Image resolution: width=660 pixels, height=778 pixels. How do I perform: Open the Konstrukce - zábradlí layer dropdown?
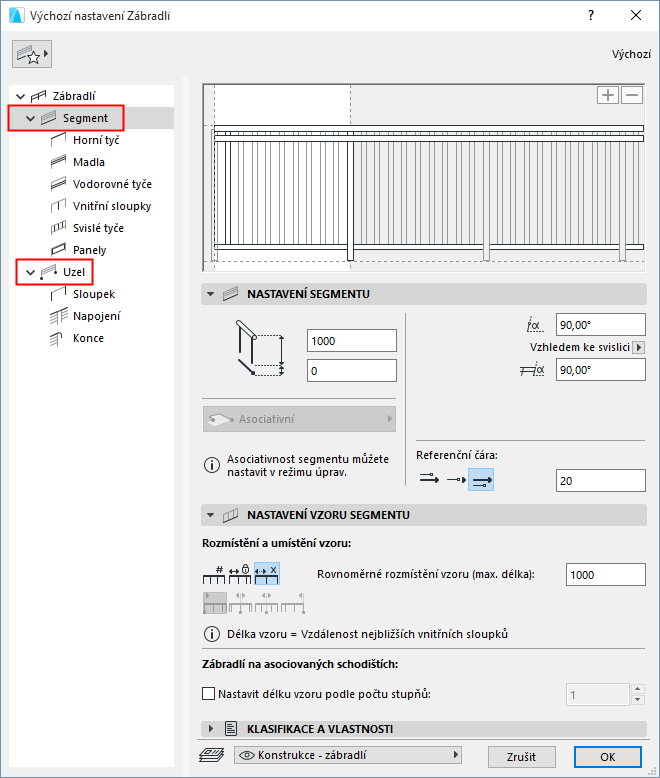click(348, 755)
